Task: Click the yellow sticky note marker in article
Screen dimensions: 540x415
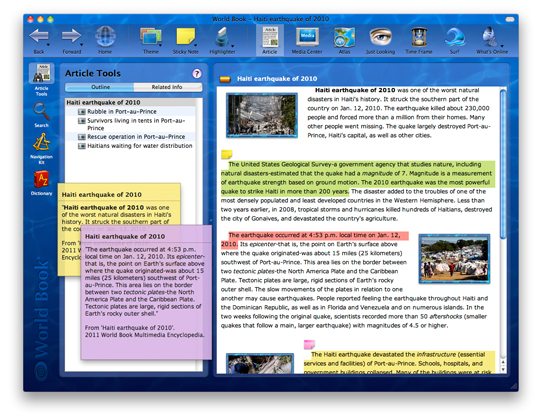Action: pos(226,154)
